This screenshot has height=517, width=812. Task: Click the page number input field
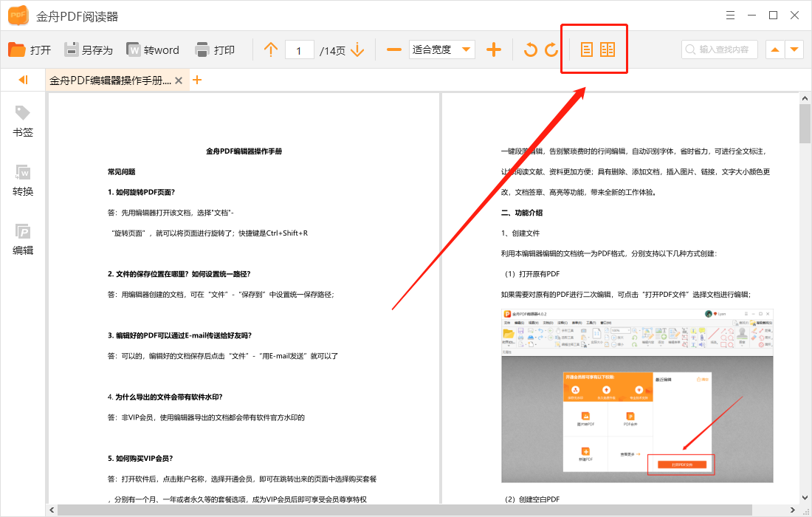pyautogui.click(x=299, y=50)
